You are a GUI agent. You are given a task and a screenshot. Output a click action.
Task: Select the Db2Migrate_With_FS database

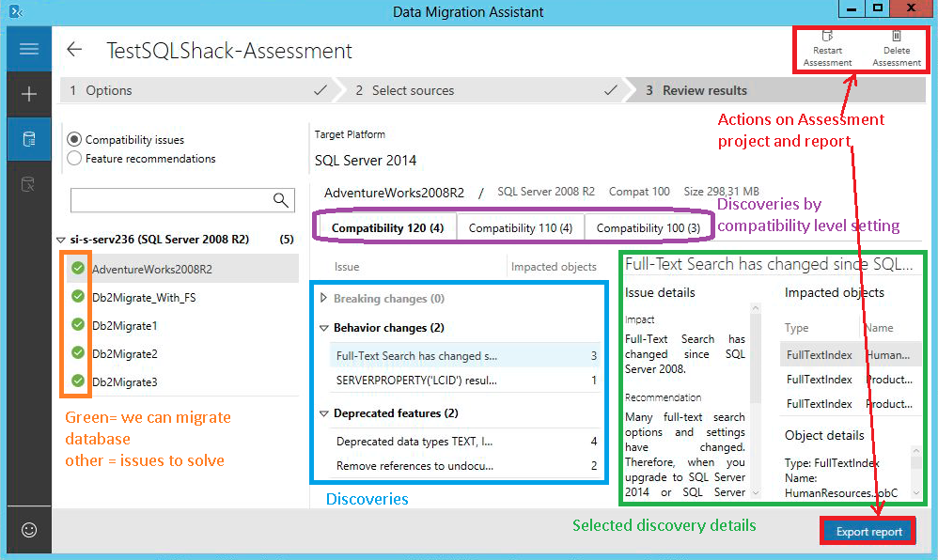pos(144,298)
